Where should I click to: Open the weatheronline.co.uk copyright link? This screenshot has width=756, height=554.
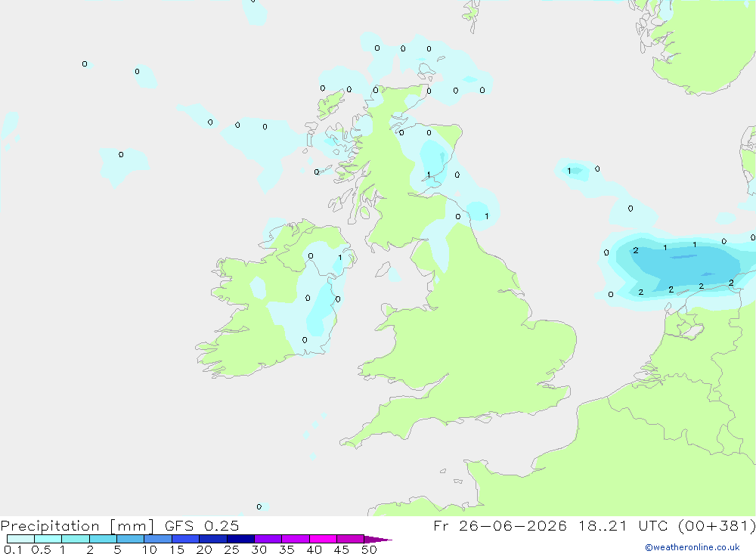[x=692, y=547]
